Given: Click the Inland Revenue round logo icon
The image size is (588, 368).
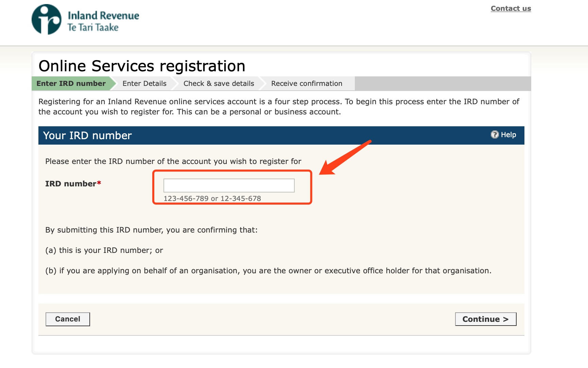Looking at the screenshot, I should click(x=47, y=19).
